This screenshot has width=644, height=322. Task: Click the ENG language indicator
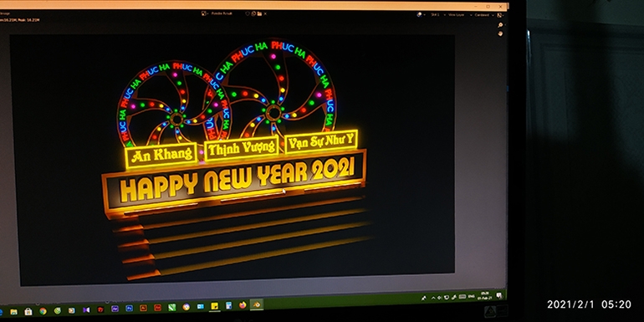[x=472, y=296]
